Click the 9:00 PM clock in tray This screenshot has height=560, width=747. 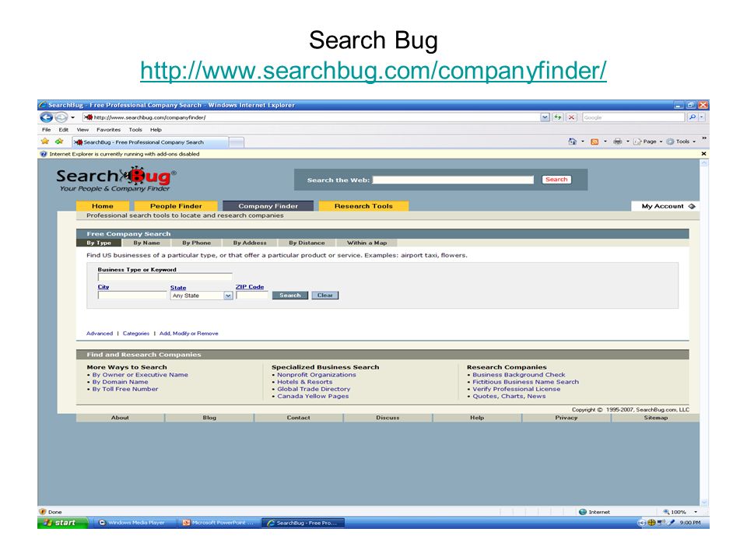pos(690,523)
